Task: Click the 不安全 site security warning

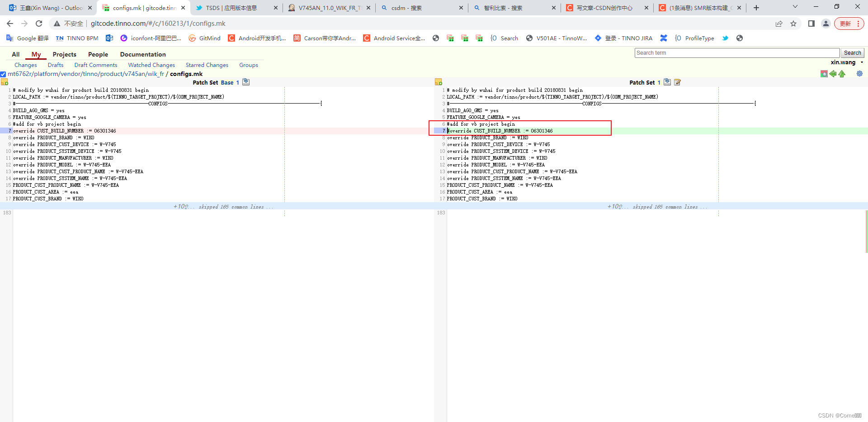Action: point(69,24)
